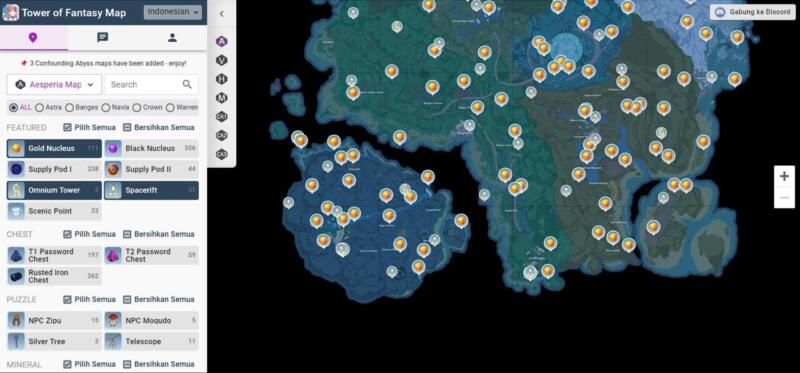Click the Gabung ke Discord button
Screen dimensions: 800x373
pyautogui.click(x=753, y=12)
